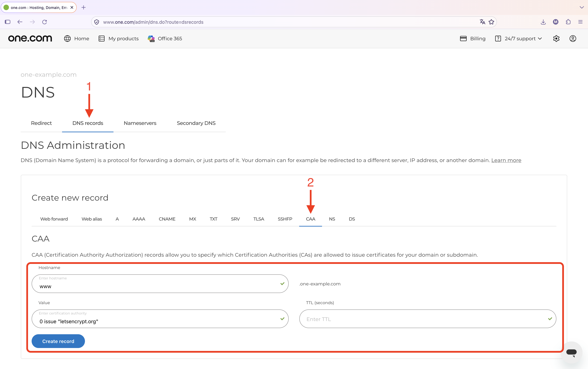Open the browser downloads icon
588x369 pixels.
tap(543, 22)
